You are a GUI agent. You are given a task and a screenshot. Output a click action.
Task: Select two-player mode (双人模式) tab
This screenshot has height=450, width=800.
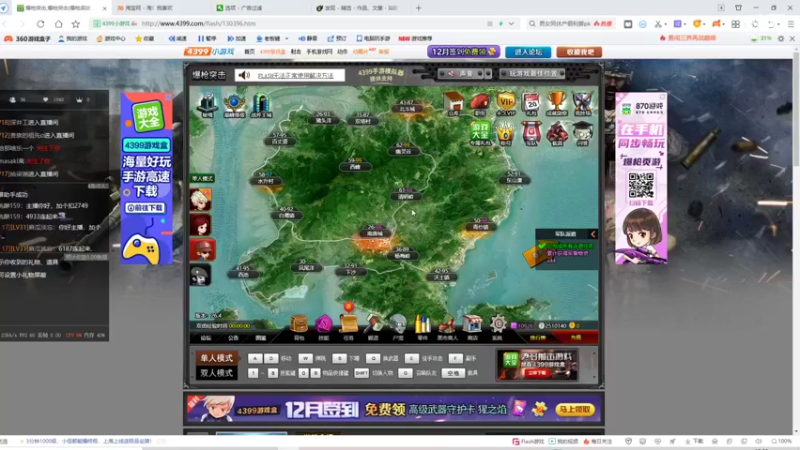click(217, 373)
